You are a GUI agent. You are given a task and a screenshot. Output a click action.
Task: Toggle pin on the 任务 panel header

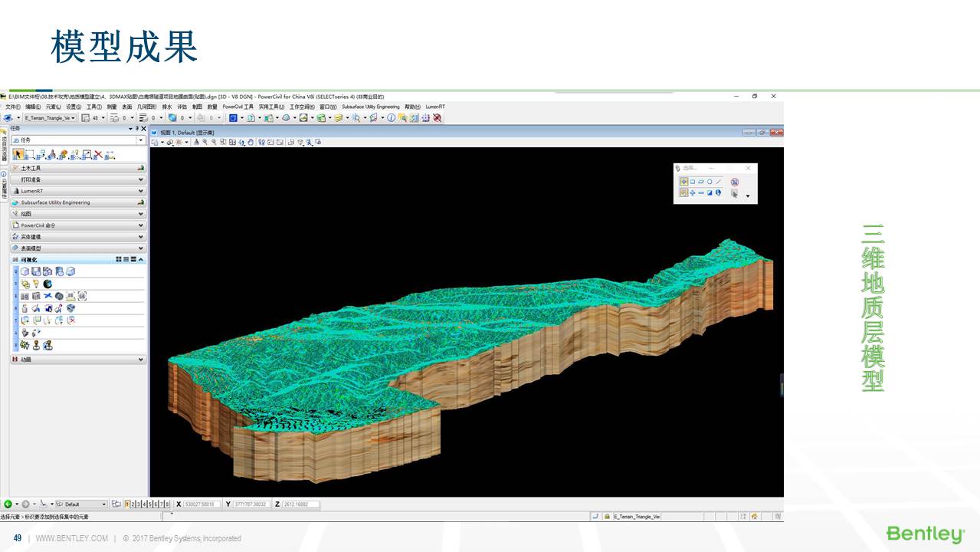pos(137,129)
